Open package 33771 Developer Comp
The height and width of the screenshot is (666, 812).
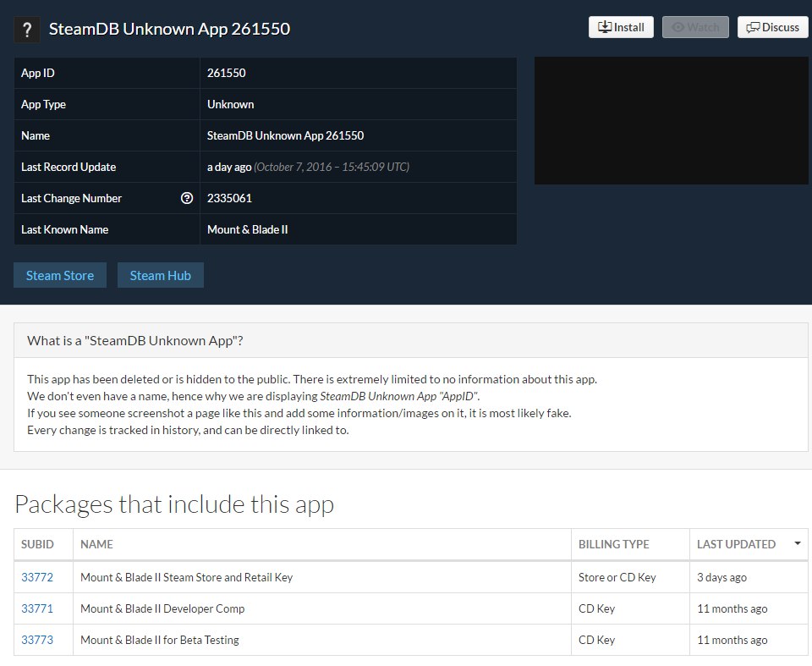[37, 608]
